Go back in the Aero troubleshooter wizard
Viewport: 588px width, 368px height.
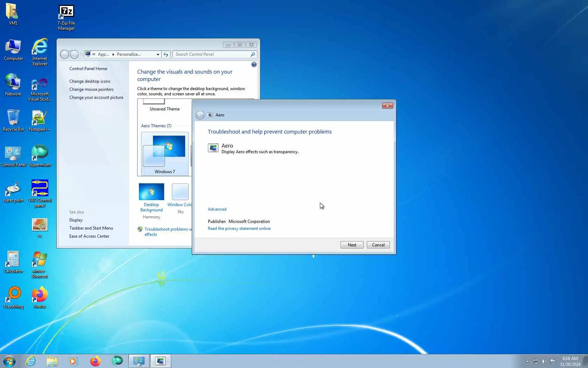200,115
